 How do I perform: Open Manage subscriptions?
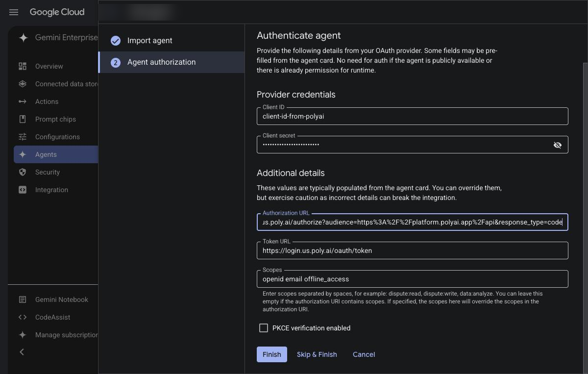click(x=56, y=335)
